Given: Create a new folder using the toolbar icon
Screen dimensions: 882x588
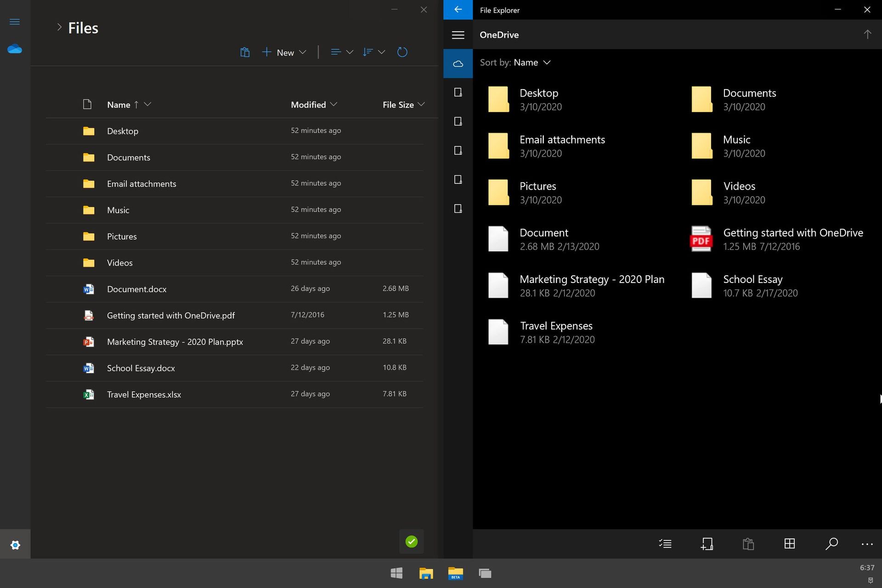Looking at the screenshot, I should click(707, 544).
